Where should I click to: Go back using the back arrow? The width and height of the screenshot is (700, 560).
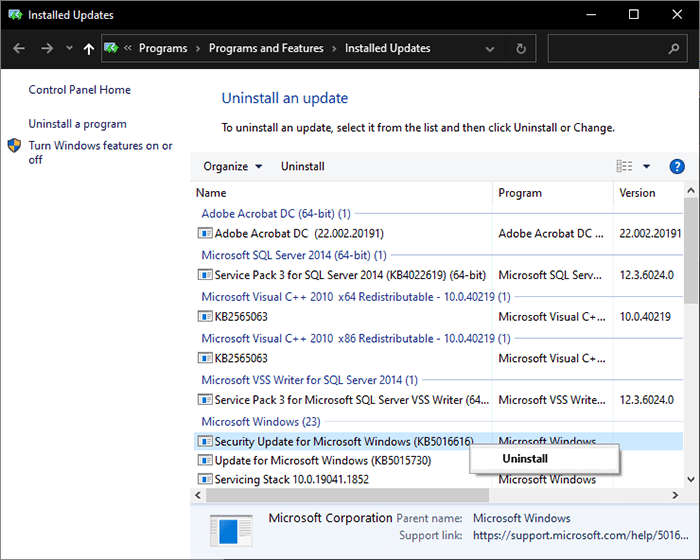[x=19, y=48]
